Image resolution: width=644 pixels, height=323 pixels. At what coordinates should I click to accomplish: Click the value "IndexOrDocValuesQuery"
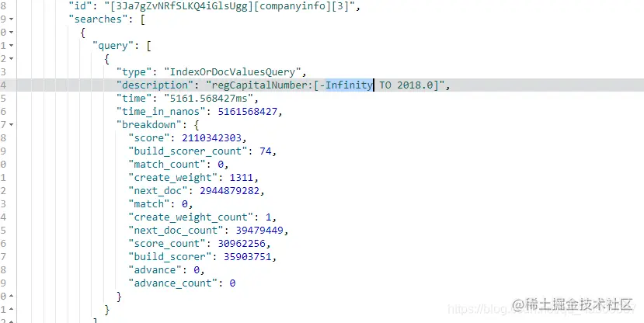[232, 72]
